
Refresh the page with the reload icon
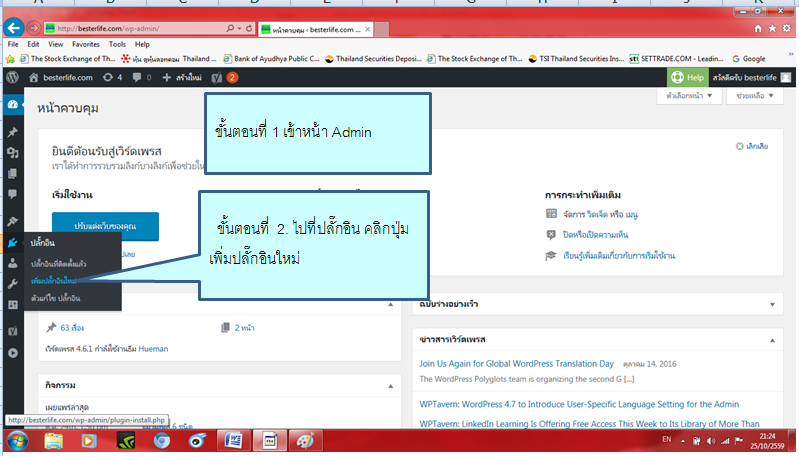tap(249, 29)
